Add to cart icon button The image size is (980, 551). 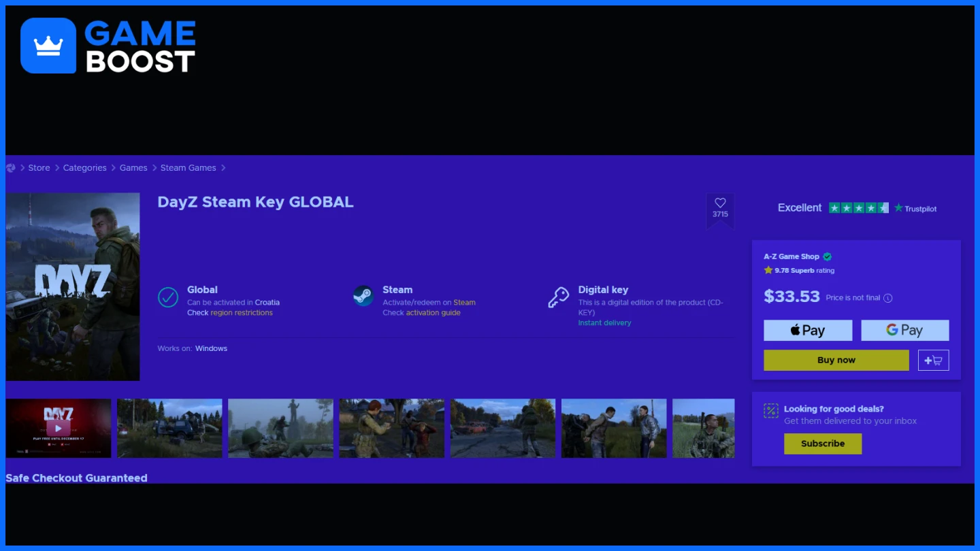click(933, 361)
